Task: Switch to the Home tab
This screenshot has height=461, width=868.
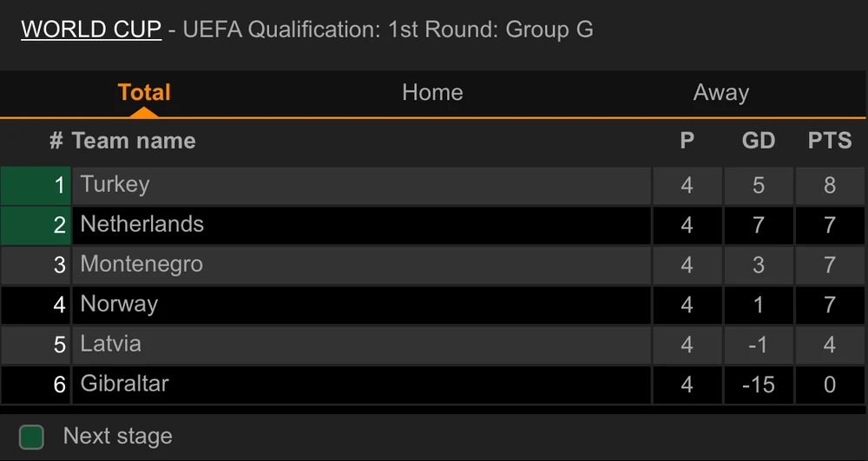Action: 432,93
